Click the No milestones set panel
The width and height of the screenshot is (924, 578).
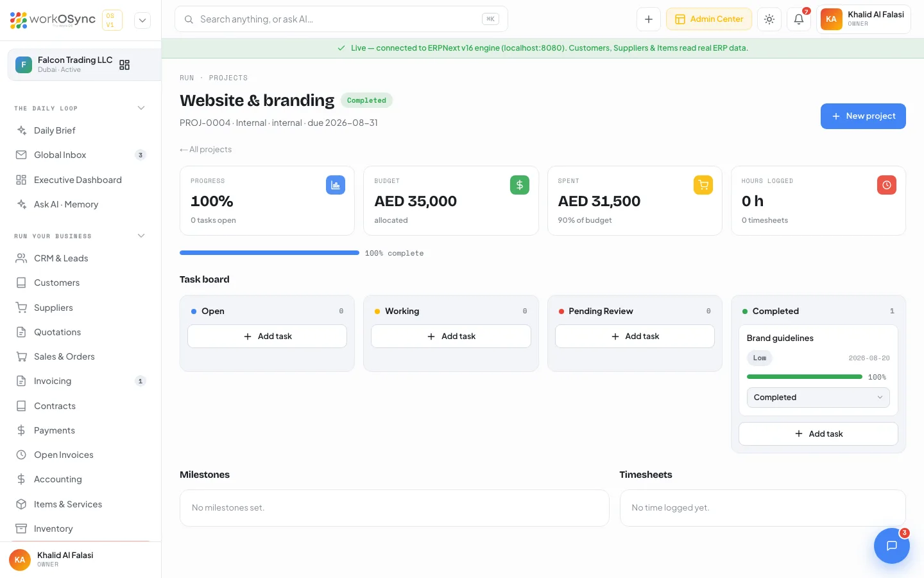click(394, 508)
